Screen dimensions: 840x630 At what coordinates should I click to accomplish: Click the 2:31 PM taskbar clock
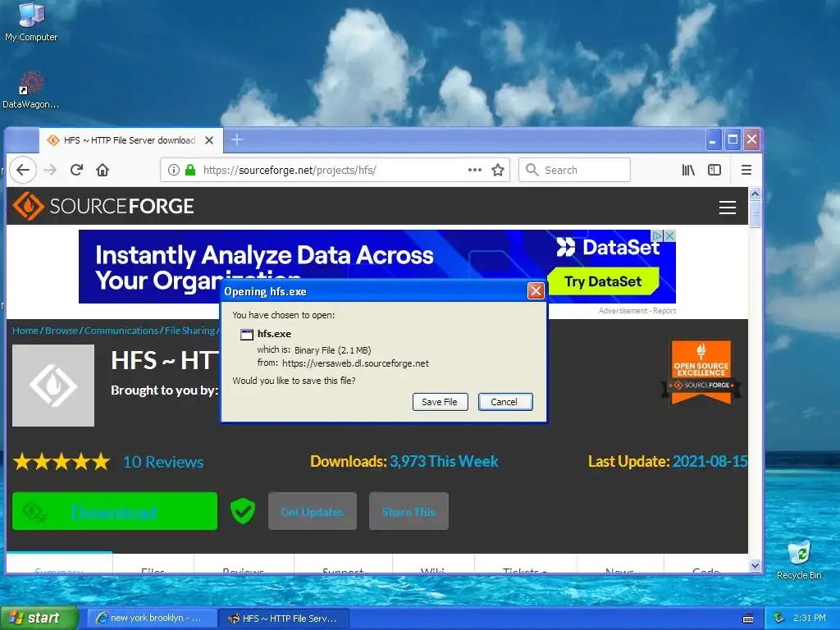pos(809,618)
